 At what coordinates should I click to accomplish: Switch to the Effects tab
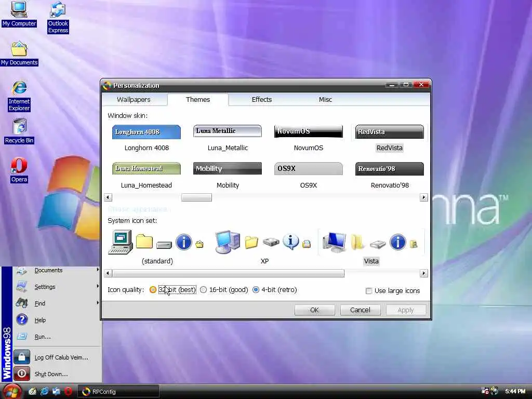[x=262, y=99]
